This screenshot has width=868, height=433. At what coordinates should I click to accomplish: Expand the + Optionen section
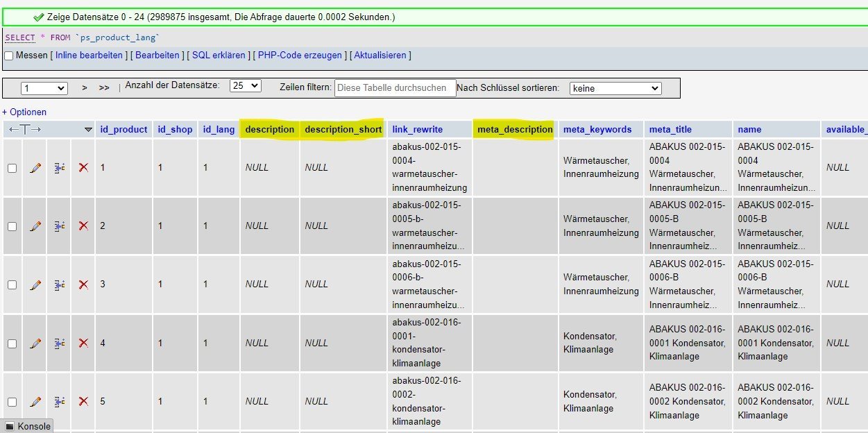(x=24, y=112)
